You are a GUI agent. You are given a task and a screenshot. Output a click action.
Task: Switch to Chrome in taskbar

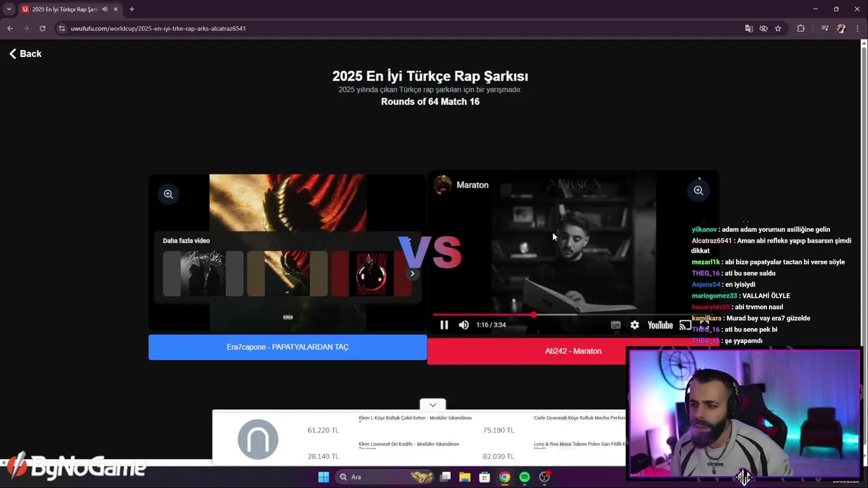(x=505, y=477)
